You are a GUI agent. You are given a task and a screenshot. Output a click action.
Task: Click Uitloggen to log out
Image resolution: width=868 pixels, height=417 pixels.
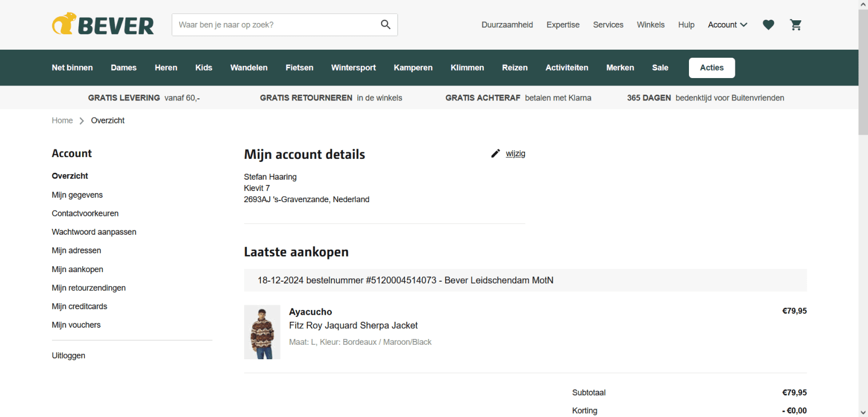(68, 356)
